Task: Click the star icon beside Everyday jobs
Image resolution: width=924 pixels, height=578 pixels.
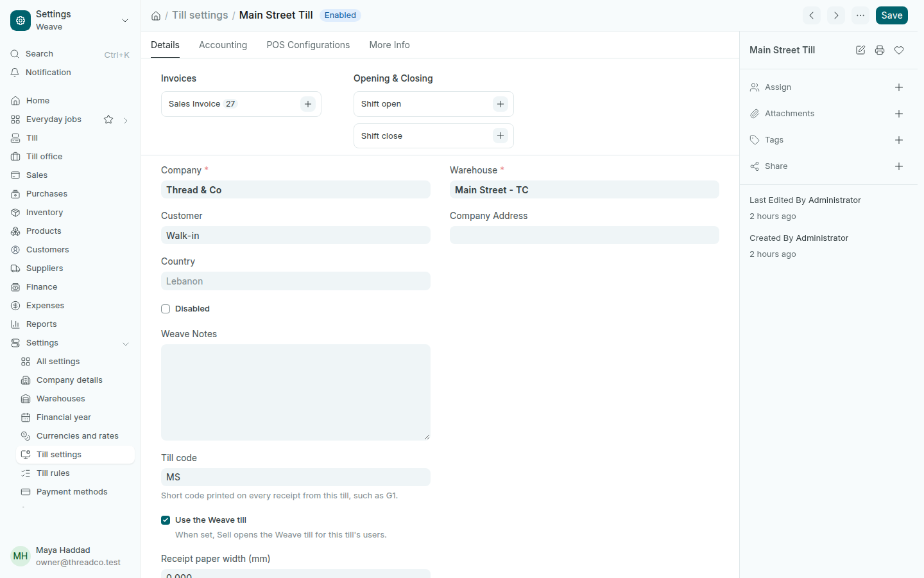Action: 108,119
